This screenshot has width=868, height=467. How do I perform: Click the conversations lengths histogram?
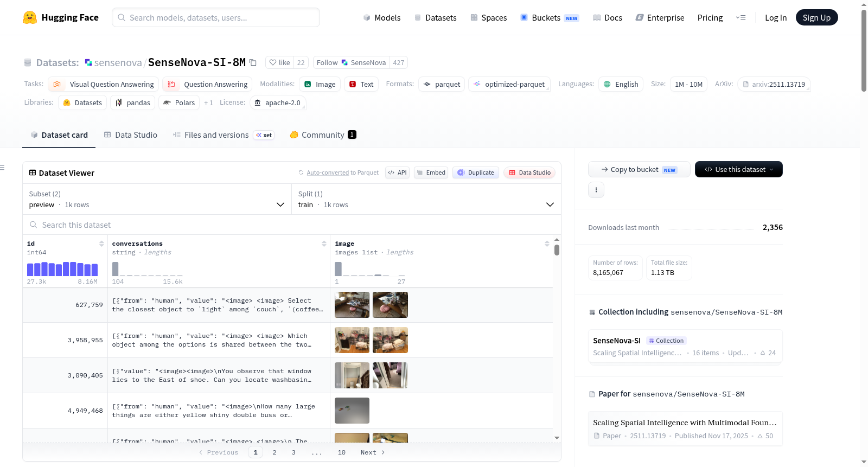coord(148,269)
